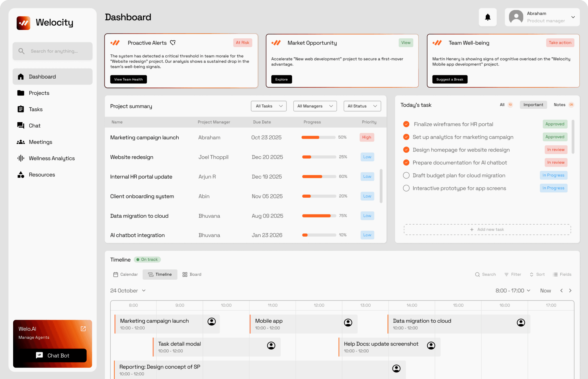Switch to the Board view tab
Image resolution: width=588 pixels, height=379 pixels.
192,274
